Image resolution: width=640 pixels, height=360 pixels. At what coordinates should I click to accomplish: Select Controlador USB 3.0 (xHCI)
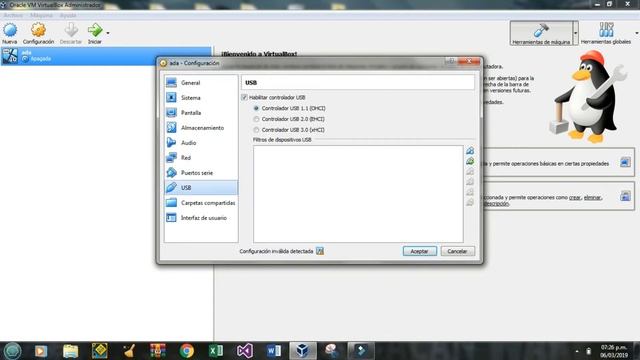pos(256,129)
